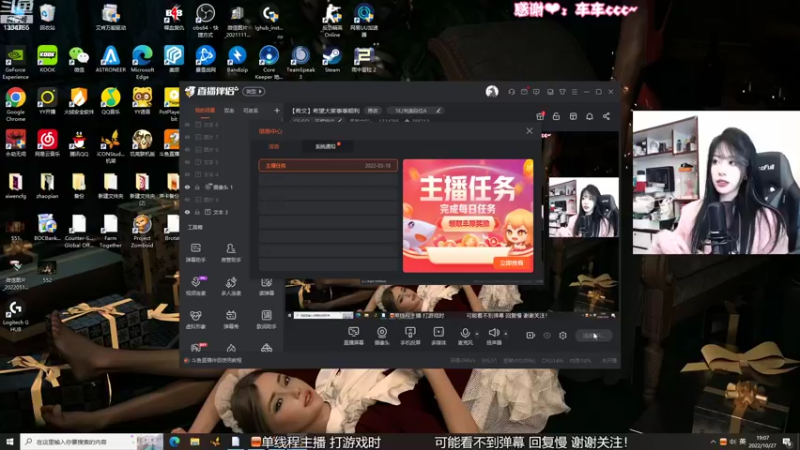This screenshot has width=800, height=450.
Task: Open the 虚拟形象 bear-face tool
Action: tap(195, 320)
